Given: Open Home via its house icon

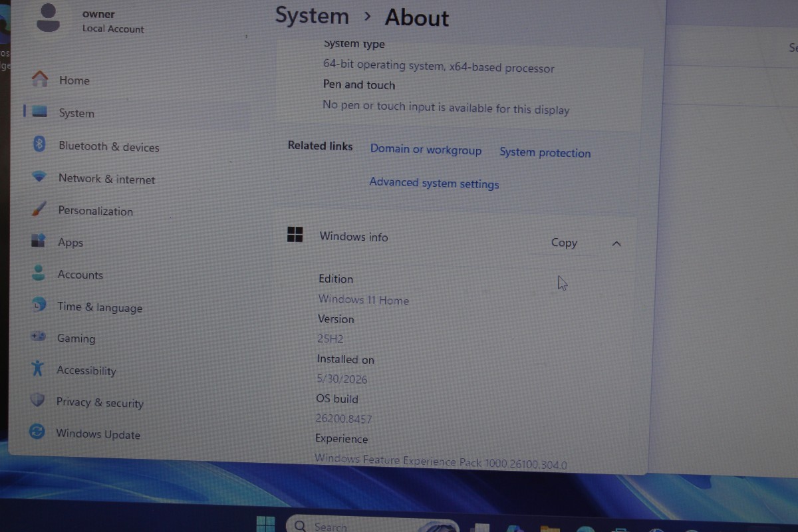Looking at the screenshot, I should click(40, 79).
